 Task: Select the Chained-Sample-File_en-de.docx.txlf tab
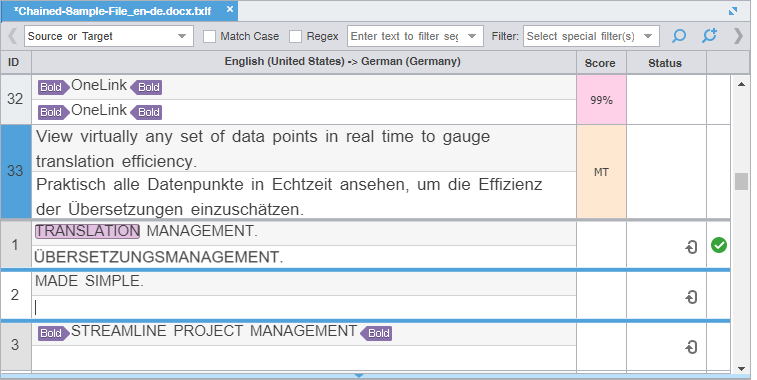pos(112,11)
